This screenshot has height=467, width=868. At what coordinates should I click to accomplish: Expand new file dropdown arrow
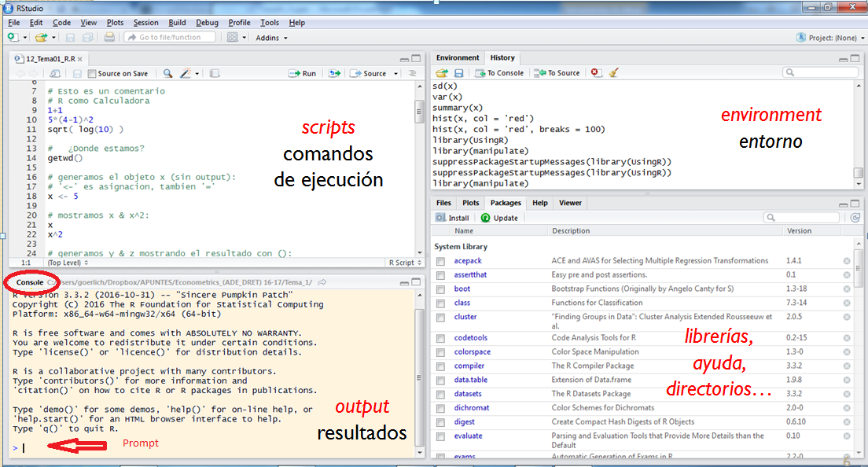(25, 38)
